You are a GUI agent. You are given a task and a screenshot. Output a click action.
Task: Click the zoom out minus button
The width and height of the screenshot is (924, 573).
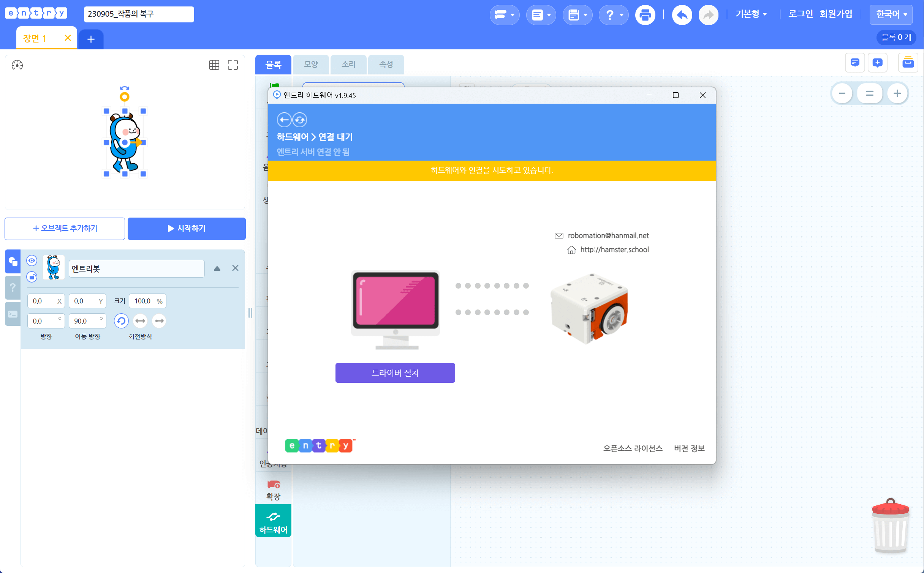click(842, 93)
